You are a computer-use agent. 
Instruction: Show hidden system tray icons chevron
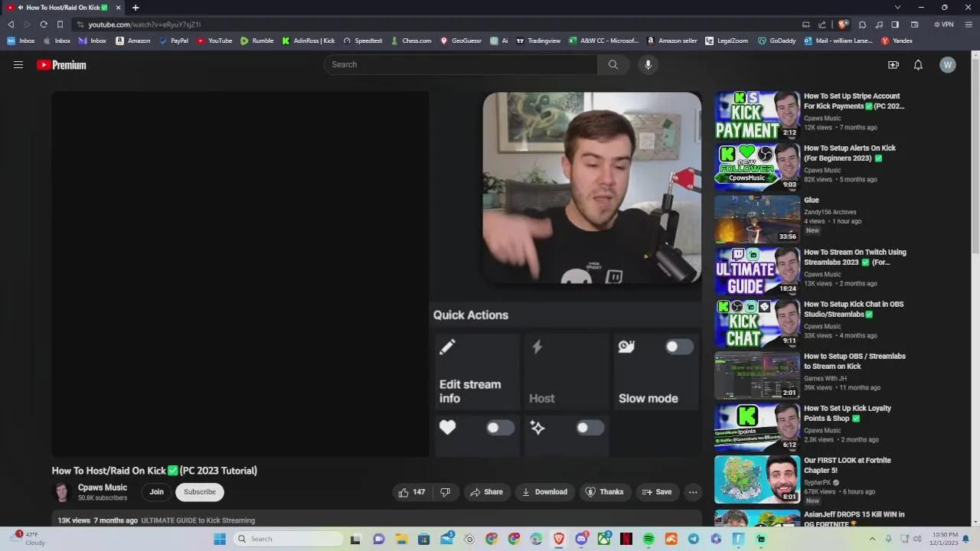click(x=872, y=539)
